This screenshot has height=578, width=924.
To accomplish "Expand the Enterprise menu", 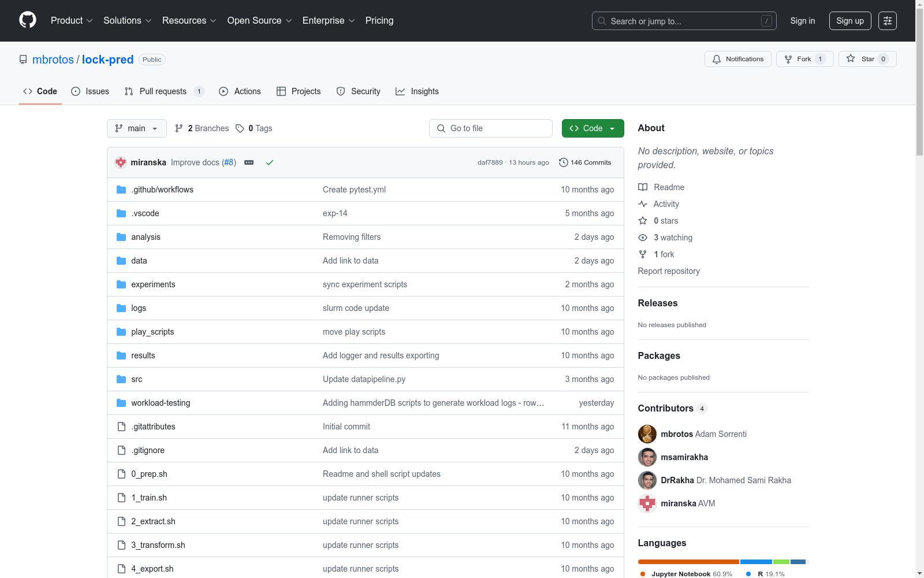I will coord(329,21).
